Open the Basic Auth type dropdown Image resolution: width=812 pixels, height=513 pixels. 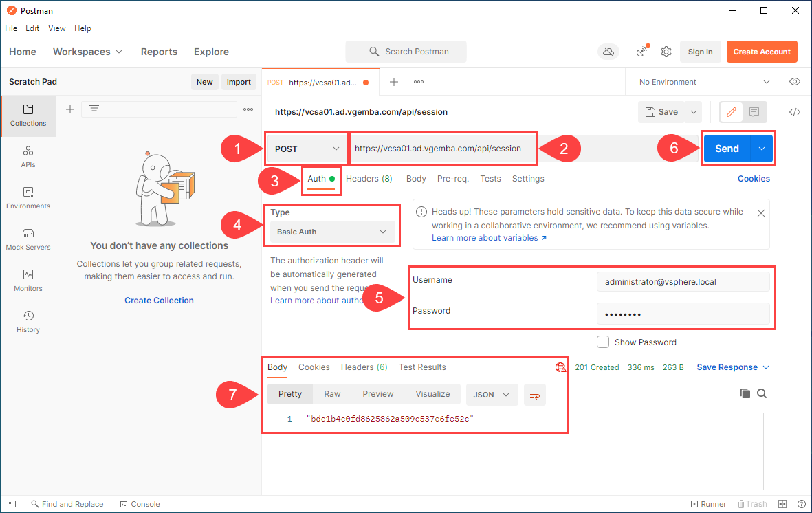pos(333,232)
